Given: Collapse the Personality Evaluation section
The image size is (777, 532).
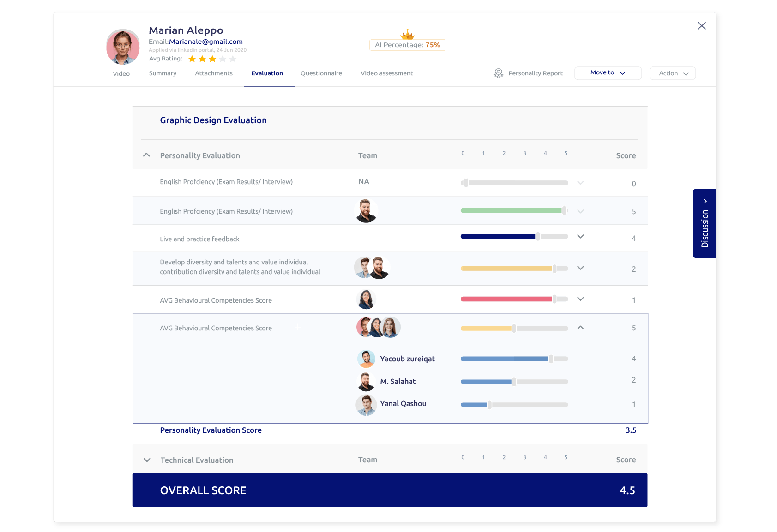Looking at the screenshot, I should tap(146, 155).
